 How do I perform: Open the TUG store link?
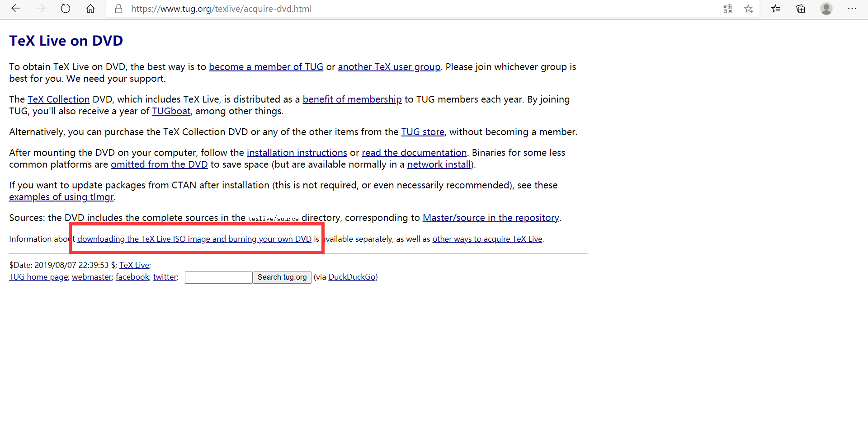[x=423, y=132]
